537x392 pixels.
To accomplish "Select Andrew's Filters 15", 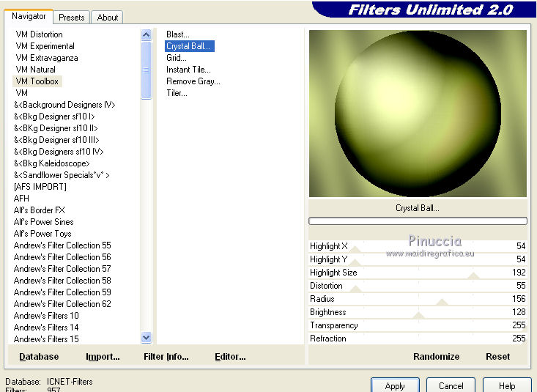I will (x=46, y=339).
